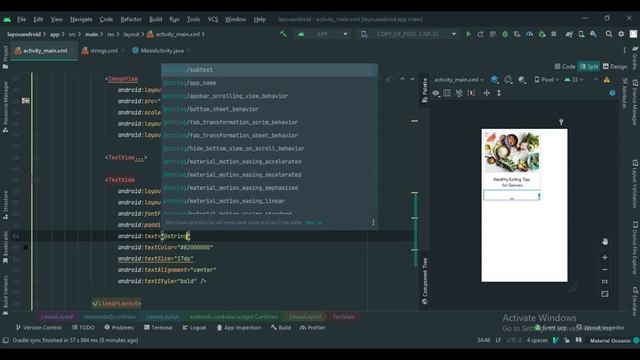Click the Stop square icon in toolbar
Image resolution: width=640 pixels, height=360 pixels.
(554, 34)
